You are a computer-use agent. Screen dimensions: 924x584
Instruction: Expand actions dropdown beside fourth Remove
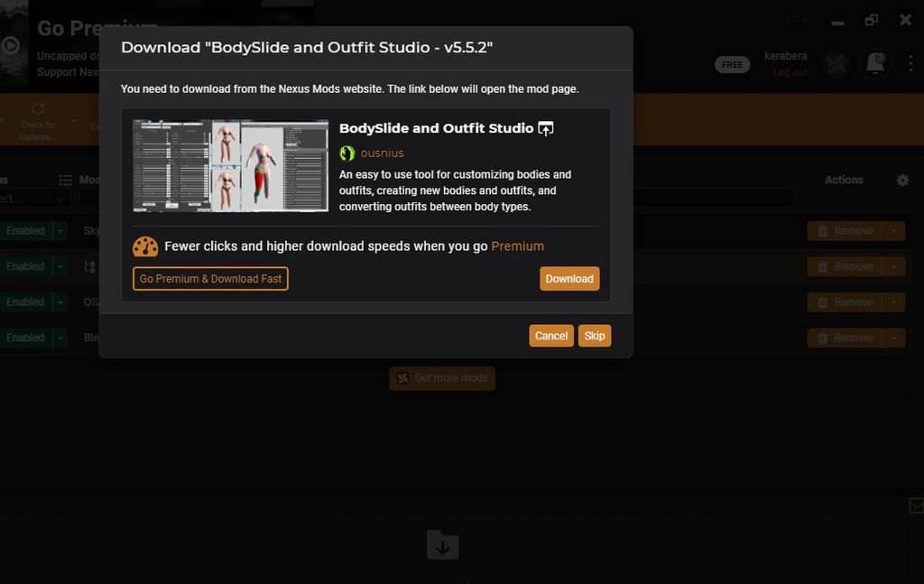click(894, 338)
